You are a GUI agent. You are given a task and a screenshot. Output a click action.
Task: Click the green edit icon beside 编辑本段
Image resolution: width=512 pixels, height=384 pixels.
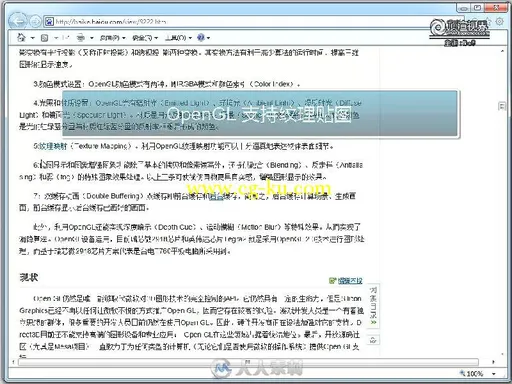click(x=332, y=281)
